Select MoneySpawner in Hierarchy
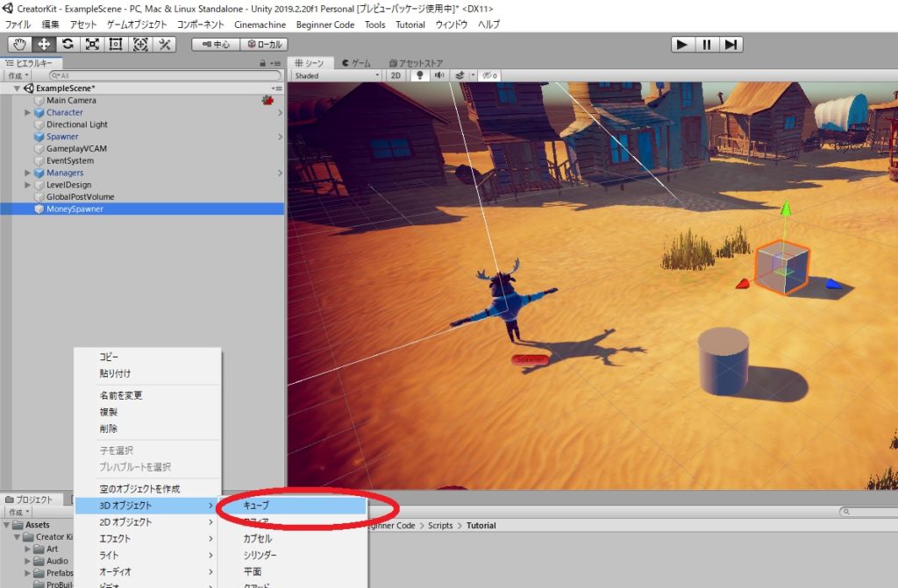The width and height of the screenshot is (898, 588). 75,209
